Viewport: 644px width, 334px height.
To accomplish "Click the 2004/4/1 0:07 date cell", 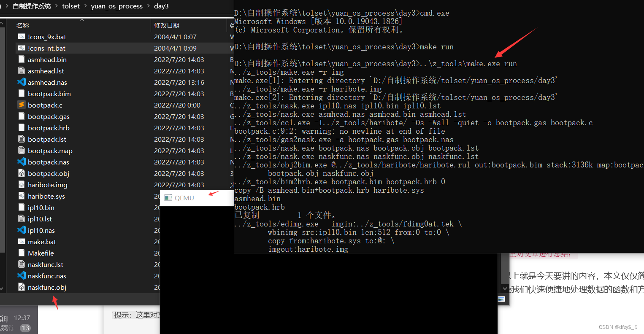I will click(175, 37).
